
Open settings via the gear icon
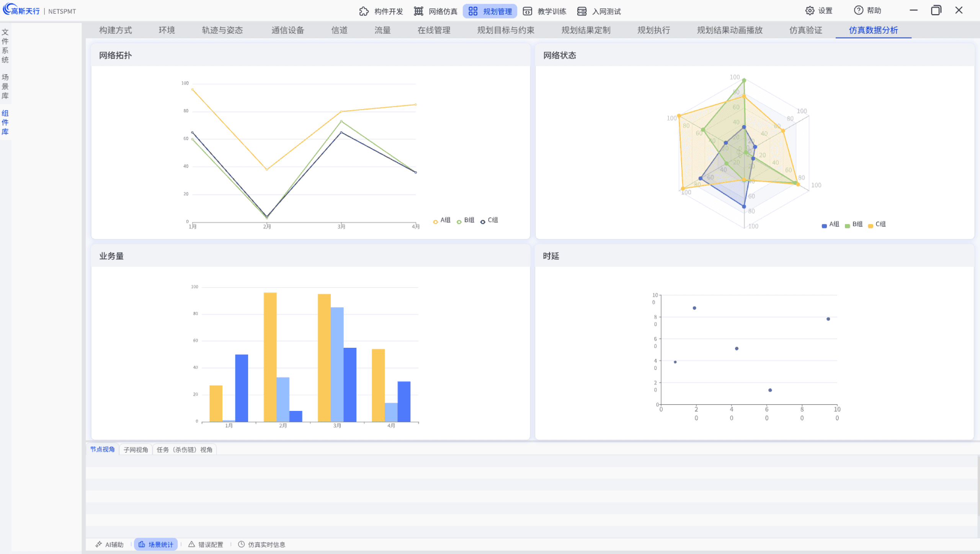pyautogui.click(x=810, y=11)
